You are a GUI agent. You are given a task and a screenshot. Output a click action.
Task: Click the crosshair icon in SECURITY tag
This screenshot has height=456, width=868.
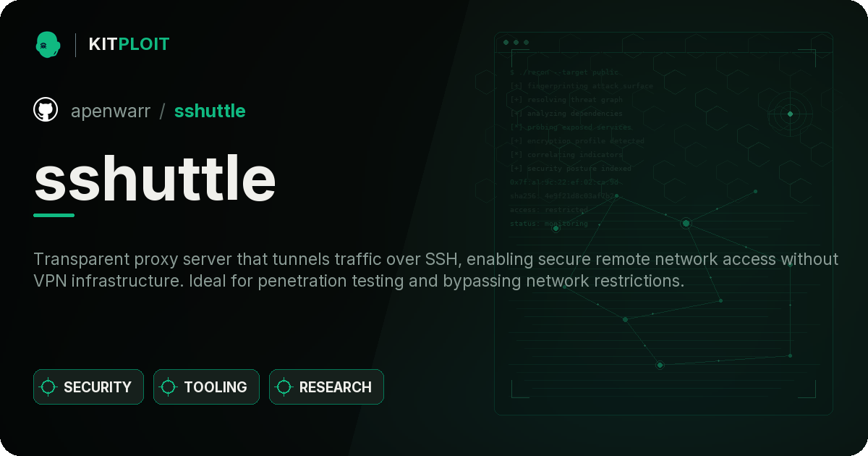(x=48, y=387)
